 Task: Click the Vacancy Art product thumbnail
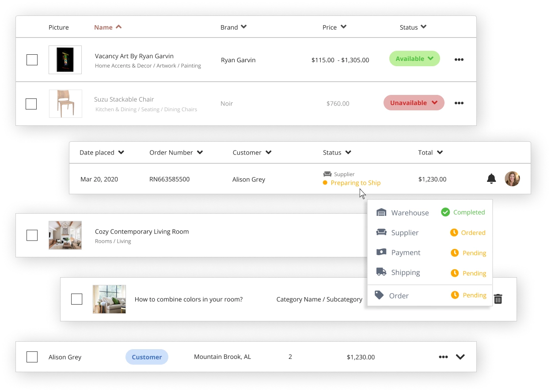tap(65, 60)
